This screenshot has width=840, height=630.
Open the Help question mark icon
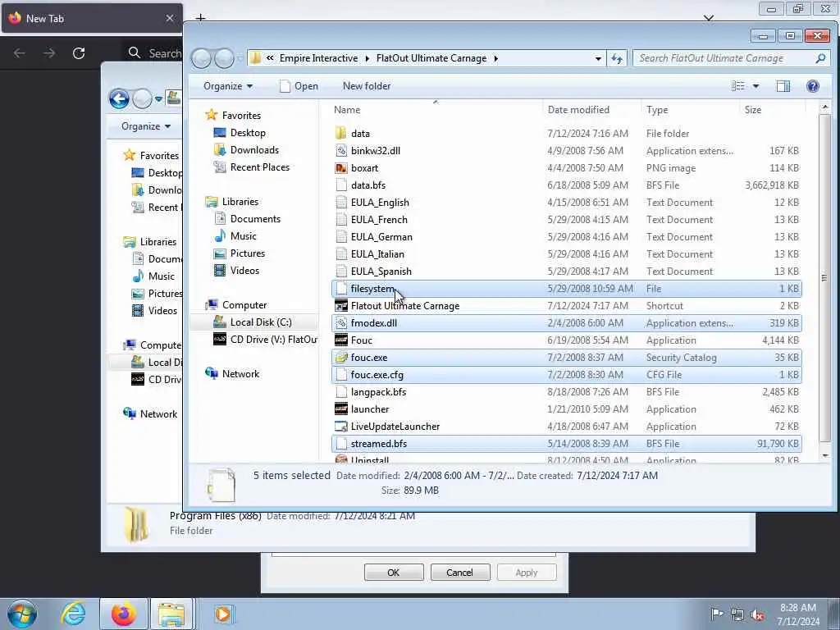tap(812, 86)
